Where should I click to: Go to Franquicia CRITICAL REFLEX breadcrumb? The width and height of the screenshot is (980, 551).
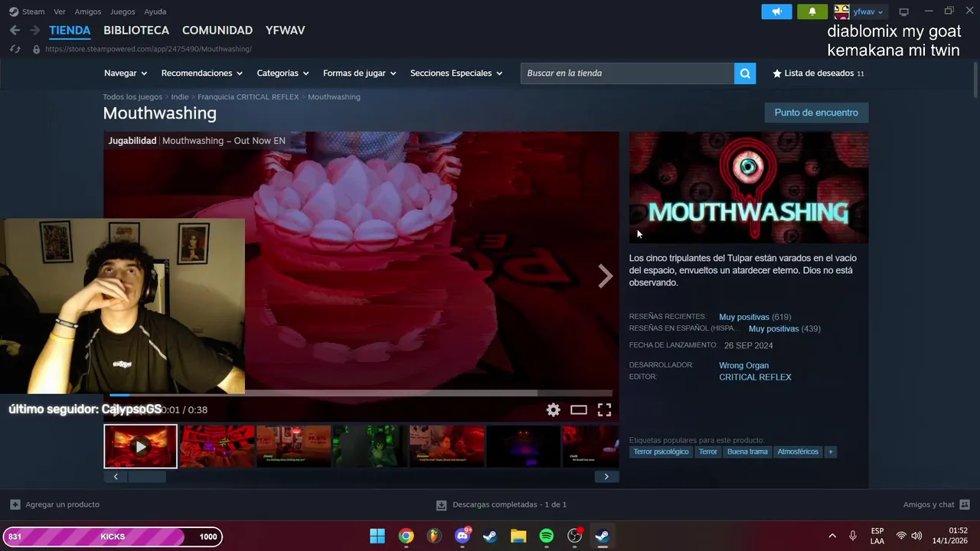point(248,97)
